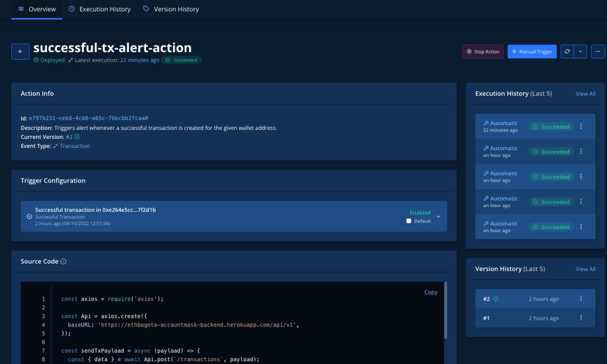Open options menu for version #2

(581, 299)
